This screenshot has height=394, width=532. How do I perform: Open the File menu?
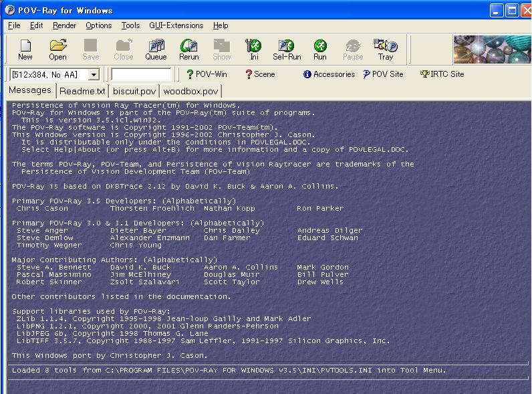tap(14, 25)
